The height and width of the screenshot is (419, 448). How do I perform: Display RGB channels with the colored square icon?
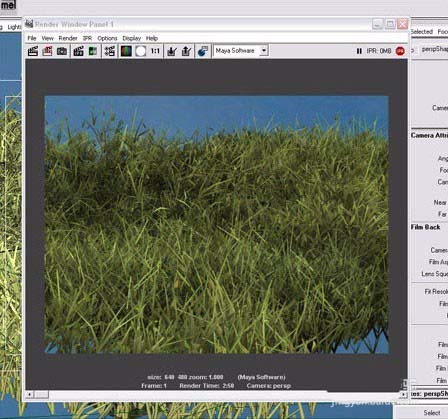[126, 51]
